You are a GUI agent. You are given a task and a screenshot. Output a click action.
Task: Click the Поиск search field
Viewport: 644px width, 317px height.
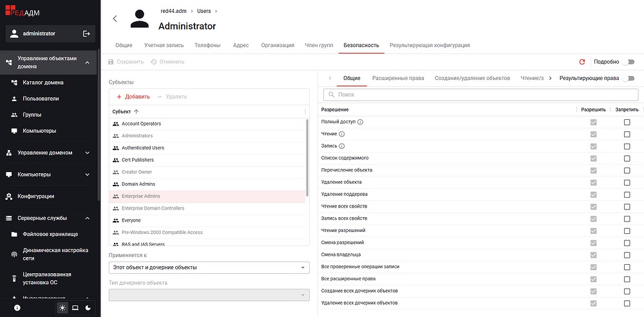pos(481,95)
